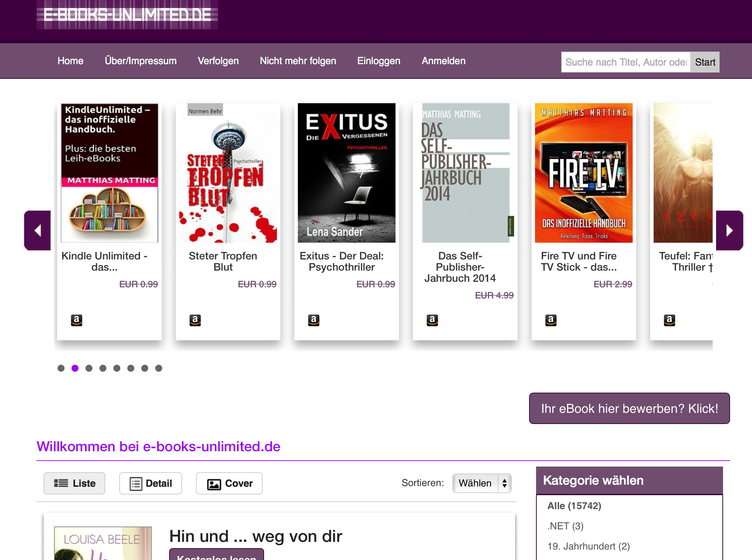
Task: Go to sixth carousel page dot
Action: tap(131, 368)
